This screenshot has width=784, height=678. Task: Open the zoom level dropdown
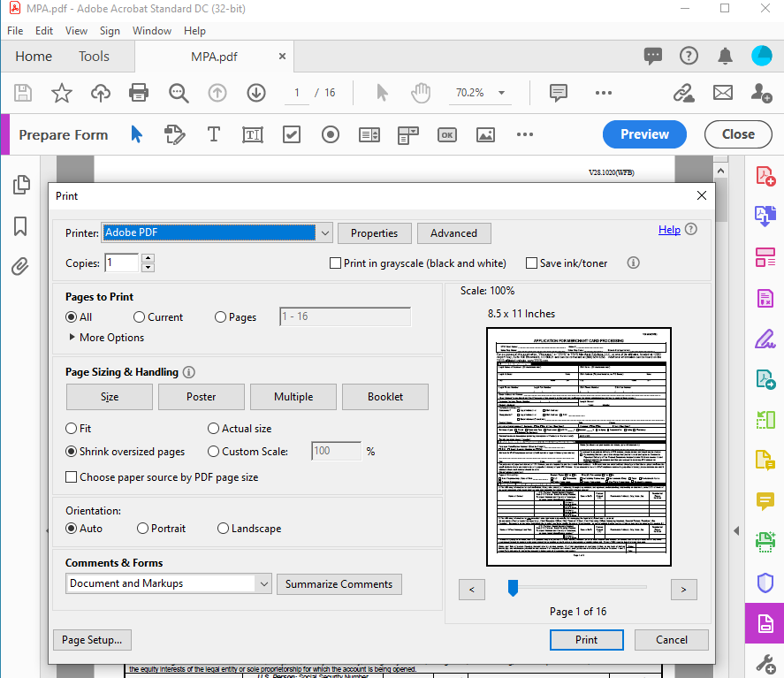click(x=501, y=93)
